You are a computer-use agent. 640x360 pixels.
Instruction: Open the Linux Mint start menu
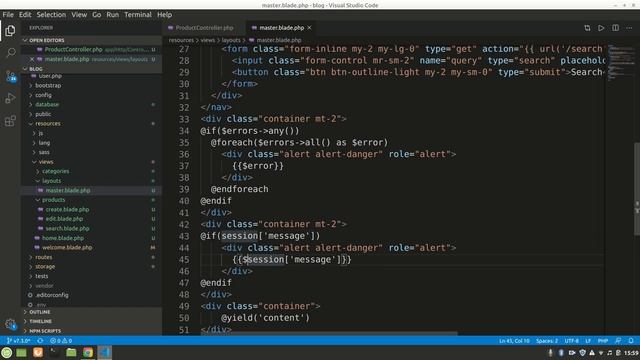point(7,352)
